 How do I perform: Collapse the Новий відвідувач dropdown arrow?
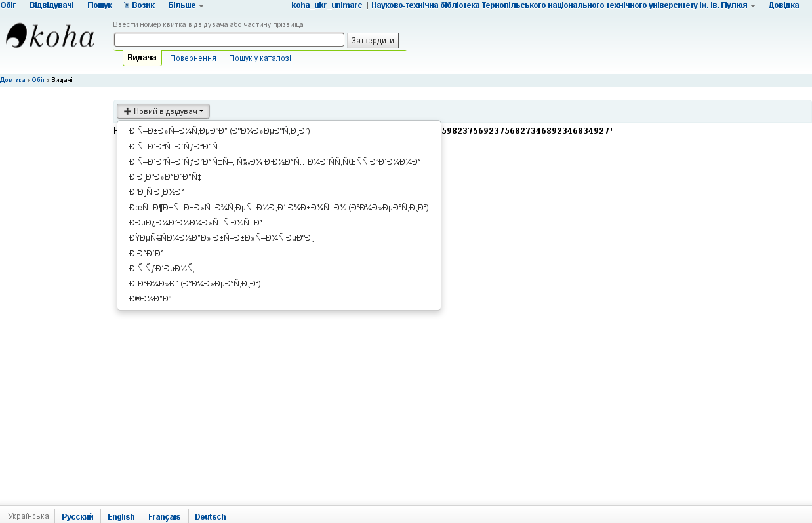tap(201, 111)
